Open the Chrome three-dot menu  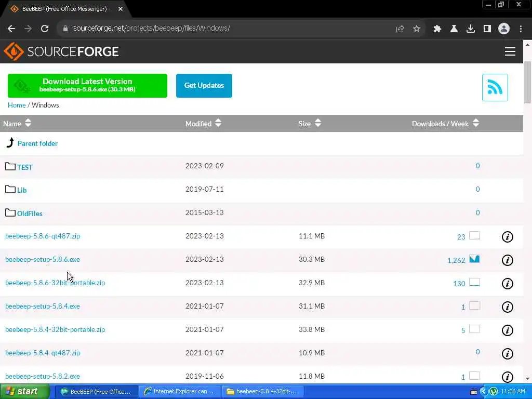pyautogui.click(x=521, y=29)
